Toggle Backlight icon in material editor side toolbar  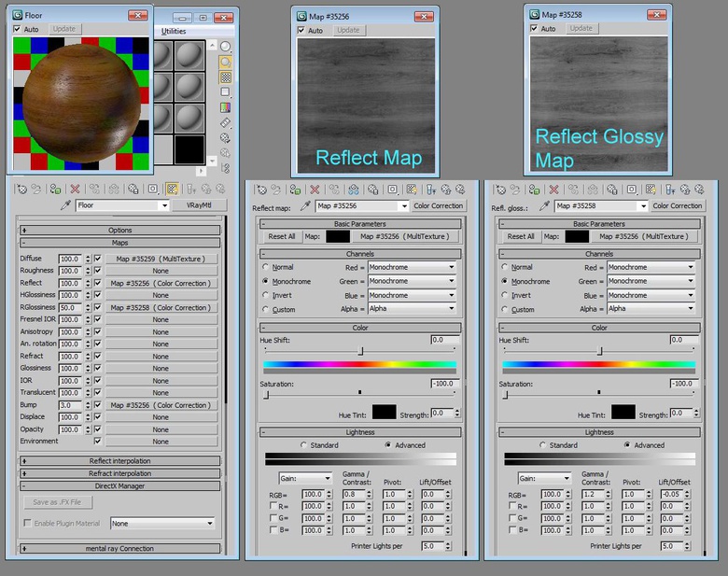click(225, 62)
